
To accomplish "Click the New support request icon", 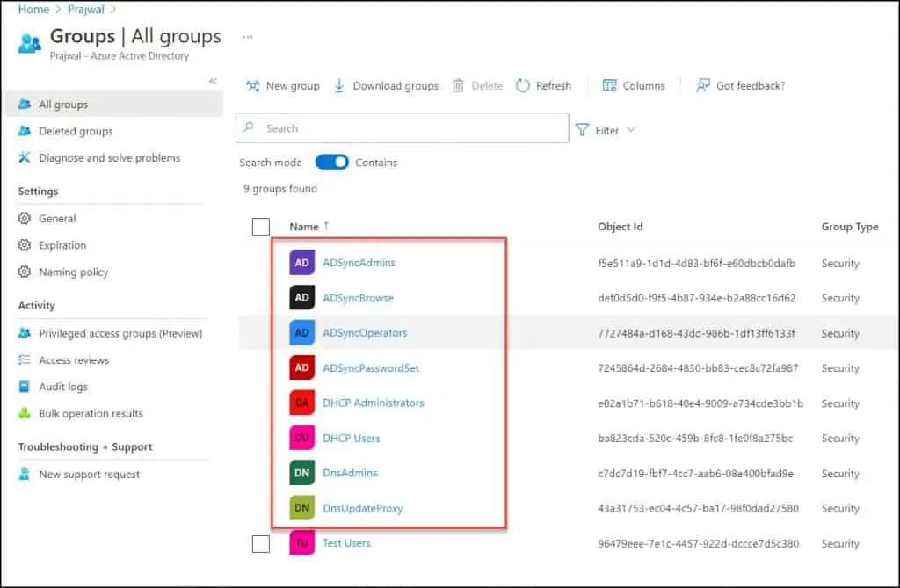I will 24,474.
